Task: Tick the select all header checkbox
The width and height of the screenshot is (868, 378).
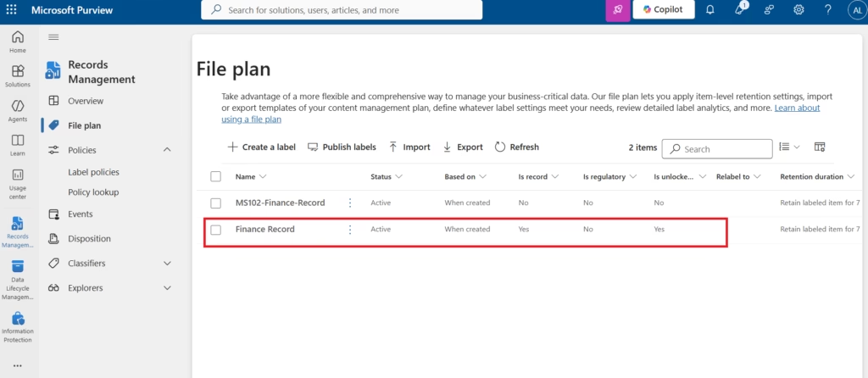Action: point(216,176)
